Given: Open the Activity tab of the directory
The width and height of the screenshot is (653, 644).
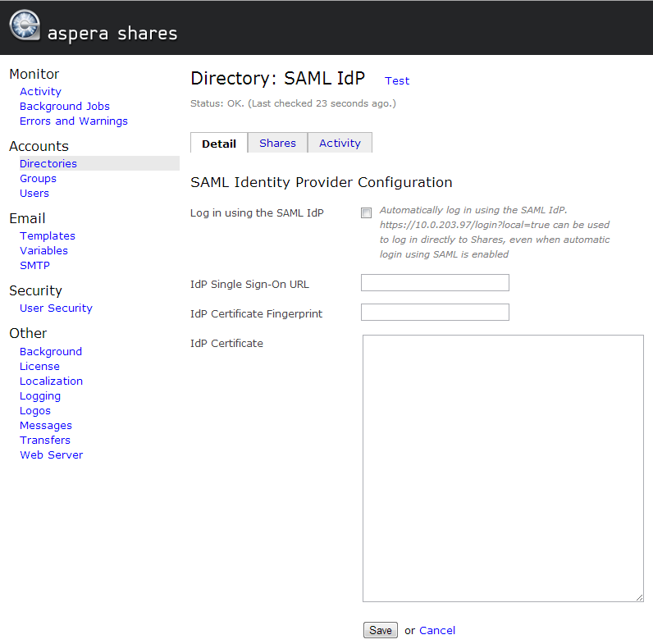Looking at the screenshot, I should pyautogui.click(x=340, y=143).
